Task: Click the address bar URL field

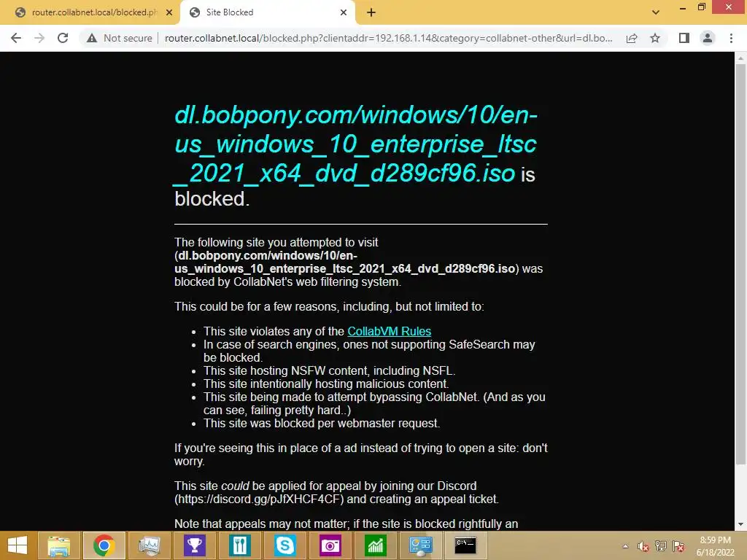Action: click(x=388, y=38)
